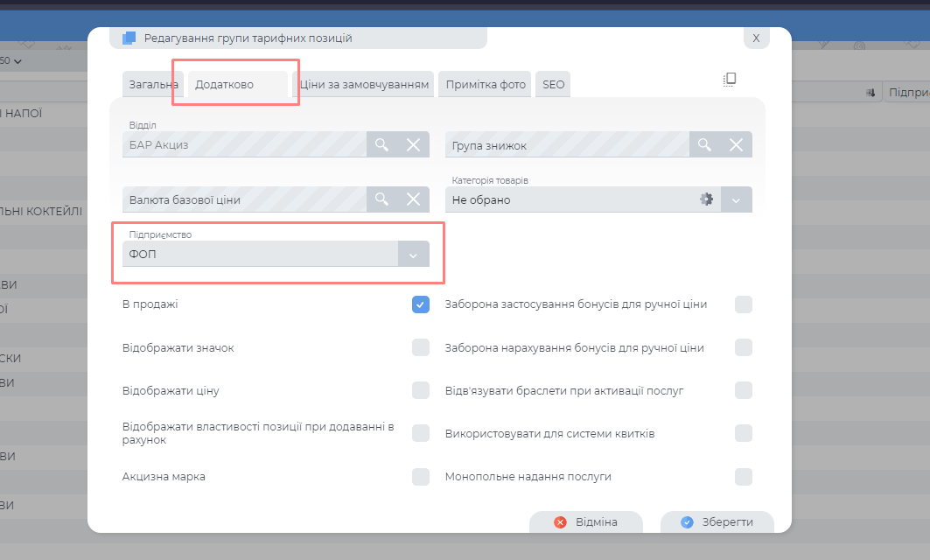Open the Ціни за замовчуванням tab
The image size is (930, 560).
(364, 85)
